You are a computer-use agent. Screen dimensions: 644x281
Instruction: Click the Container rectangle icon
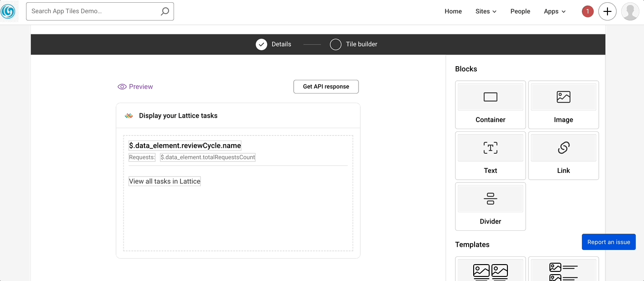point(491,97)
